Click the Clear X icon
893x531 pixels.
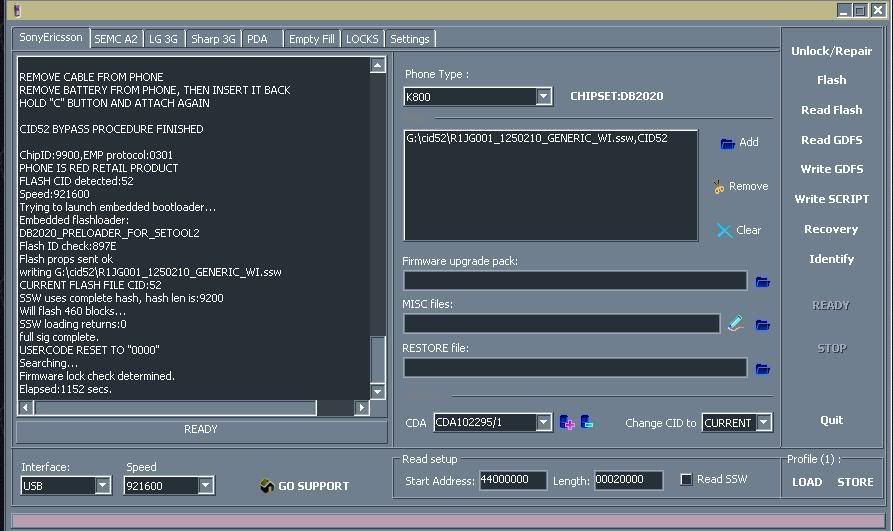724,230
